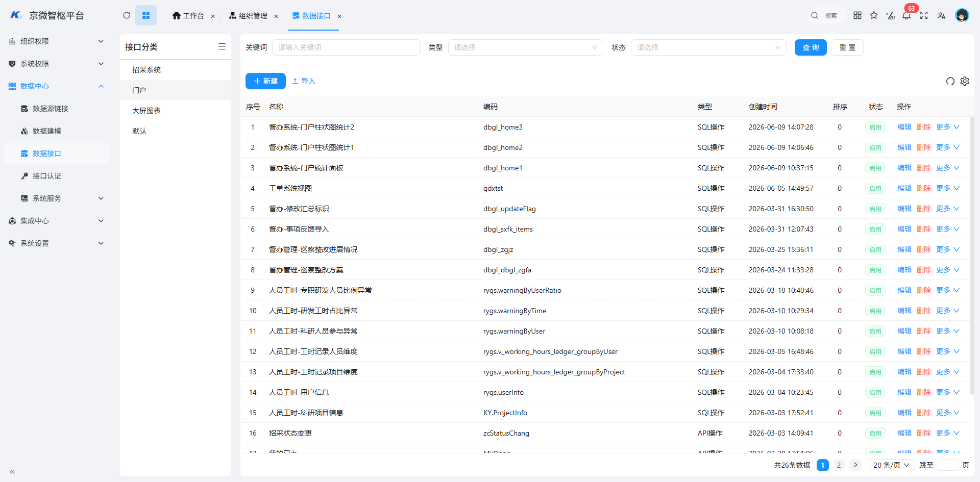Click the 新建 button
This screenshot has height=482, width=980.
265,81
